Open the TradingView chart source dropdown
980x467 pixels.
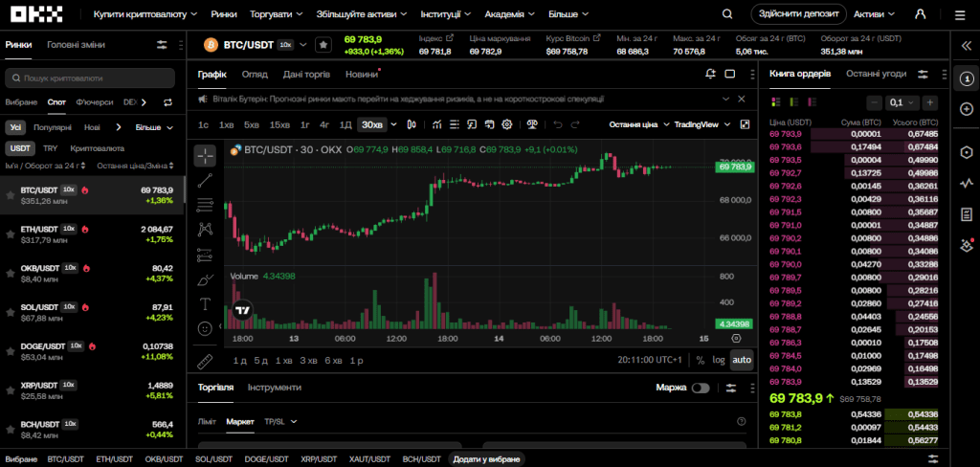(x=702, y=124)
